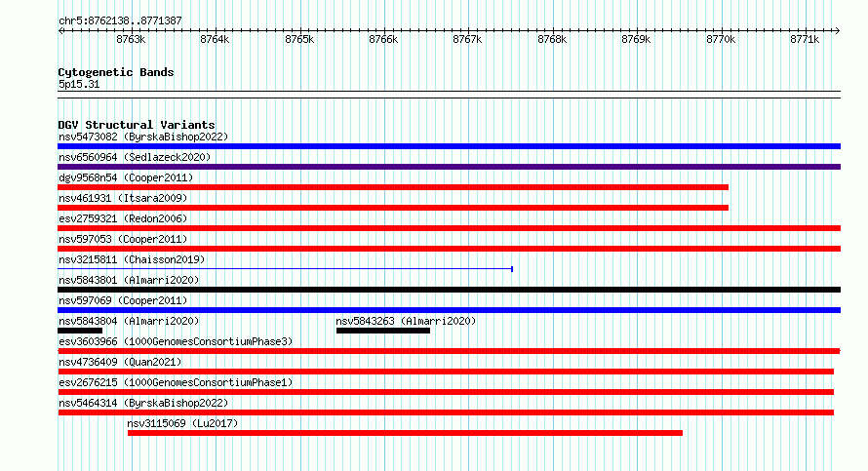The width and height of the screenshot is (868, 471).
Task: Click the nsv5843804 (Almarri2020) label
Action: 129,321
